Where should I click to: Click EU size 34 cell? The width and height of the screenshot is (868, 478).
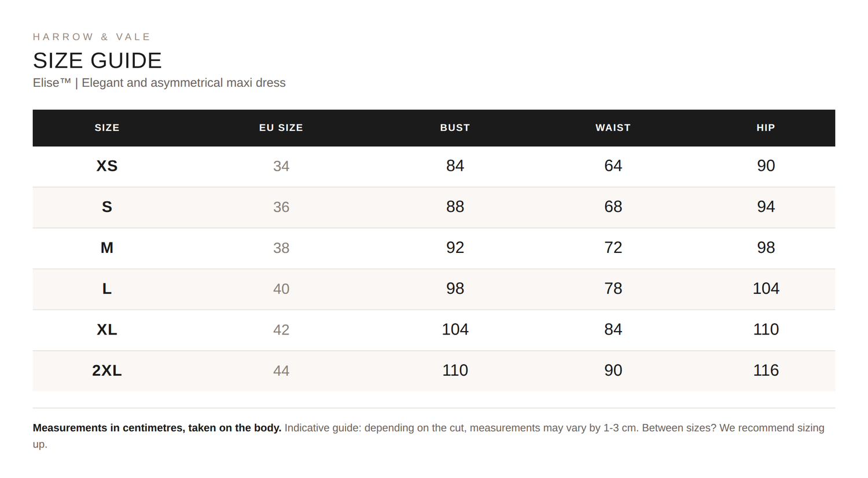pos(281,166)
